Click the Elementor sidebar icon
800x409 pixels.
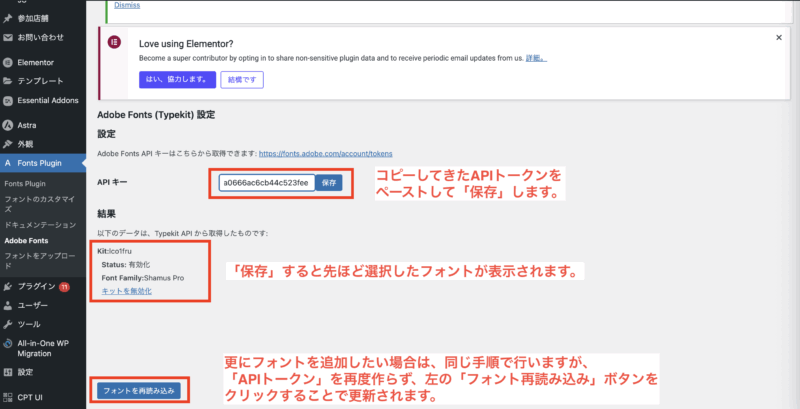pos(8,63)
